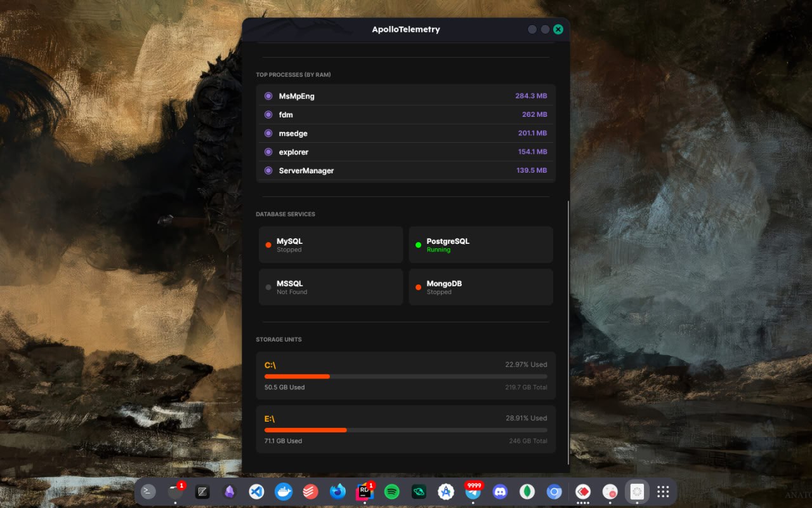Click the ApolloTelemetry window scrollbar

pos(568,331)
